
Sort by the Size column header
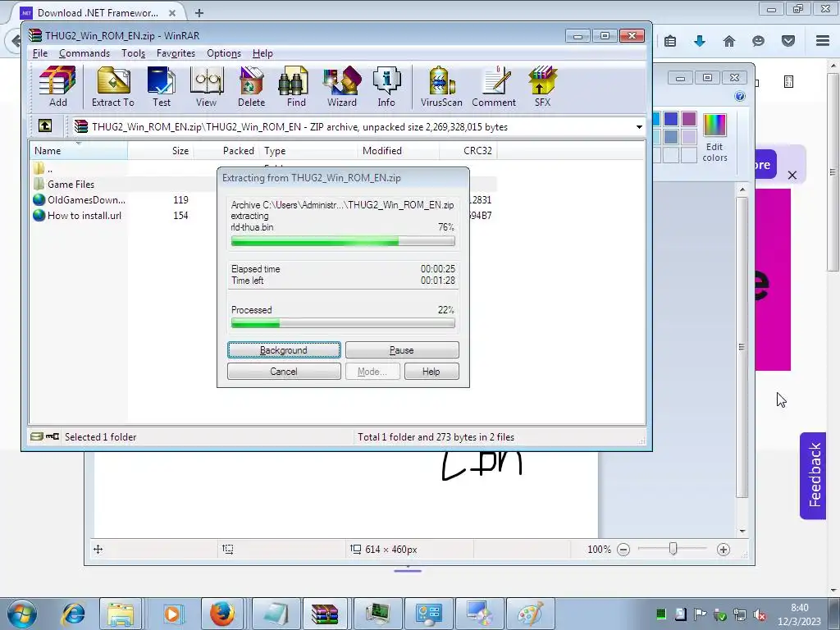click(161, 151)
